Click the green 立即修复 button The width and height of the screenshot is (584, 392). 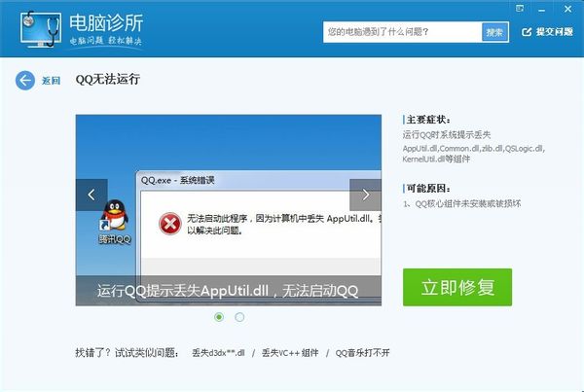tap(457, 287)
